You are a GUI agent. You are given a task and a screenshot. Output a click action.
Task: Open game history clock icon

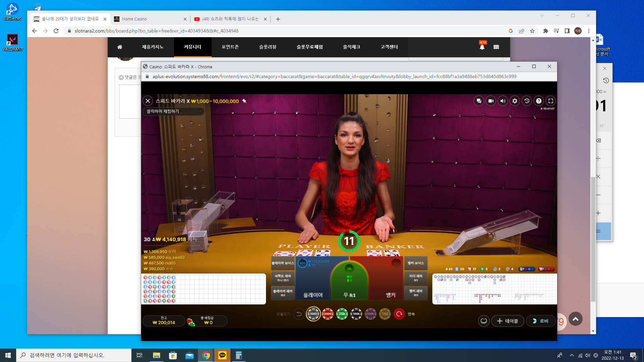point(527,101)
